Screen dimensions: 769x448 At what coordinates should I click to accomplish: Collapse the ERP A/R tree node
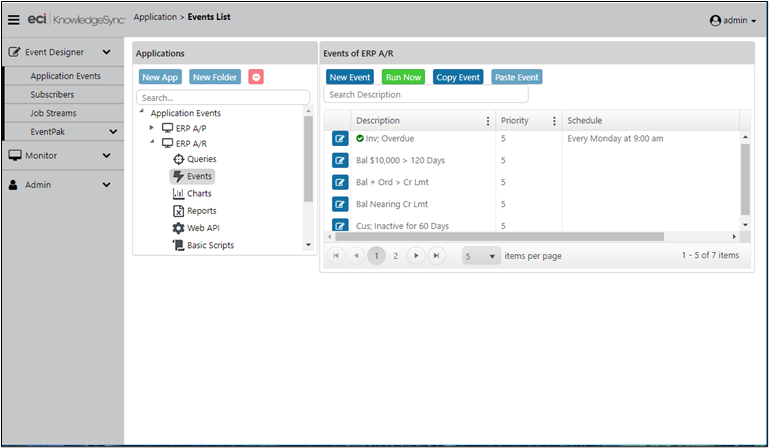coord(152,142)
